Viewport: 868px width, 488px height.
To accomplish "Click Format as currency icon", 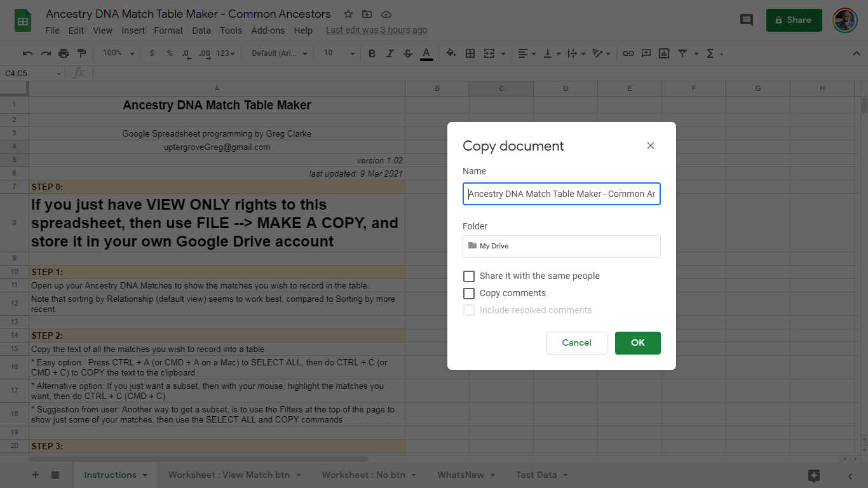I will coord(152,53).
